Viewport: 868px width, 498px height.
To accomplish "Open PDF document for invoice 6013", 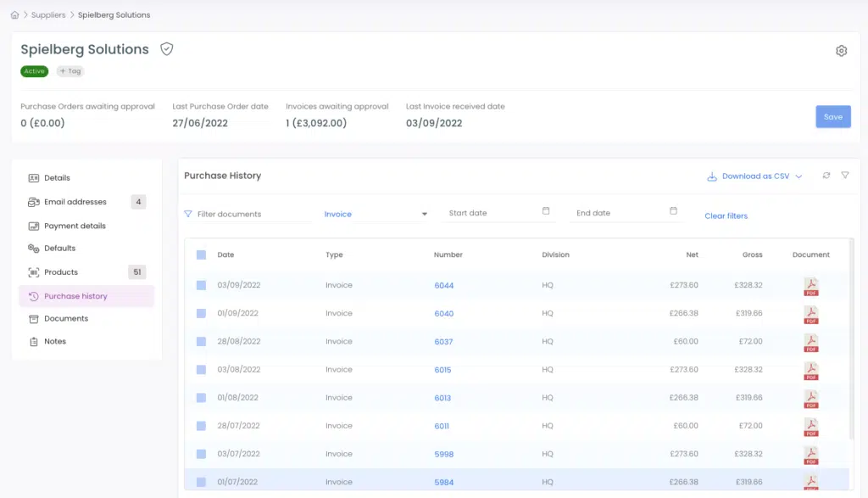I will 811,399.
